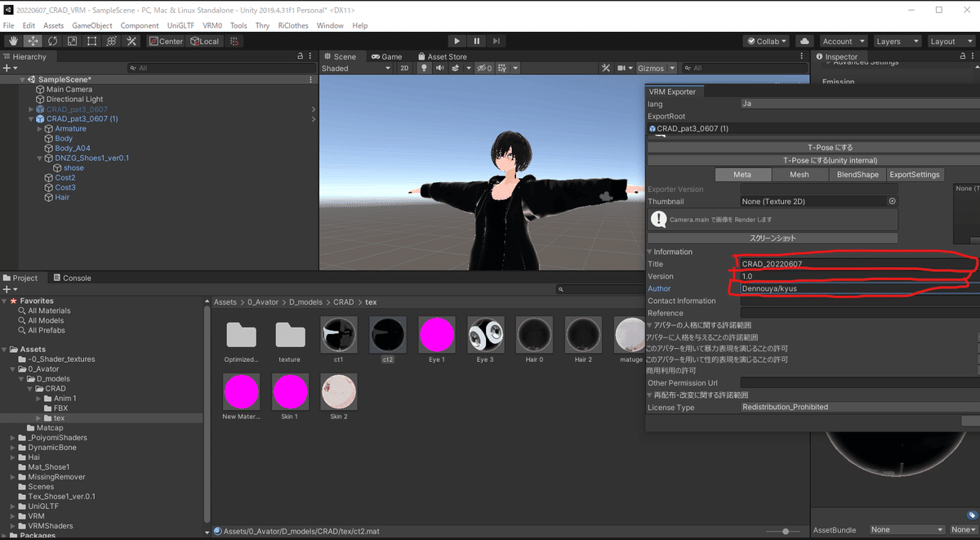The width and height of the screenshot is (980, 540).
Task: Expand the Armature object
Action: tap(39, 129)
